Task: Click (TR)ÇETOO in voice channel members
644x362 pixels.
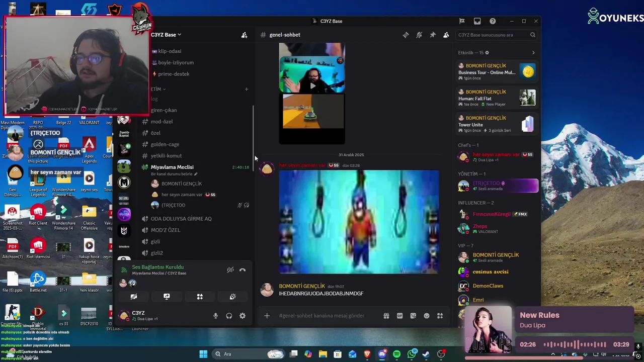Action: [x=173, y=205]
